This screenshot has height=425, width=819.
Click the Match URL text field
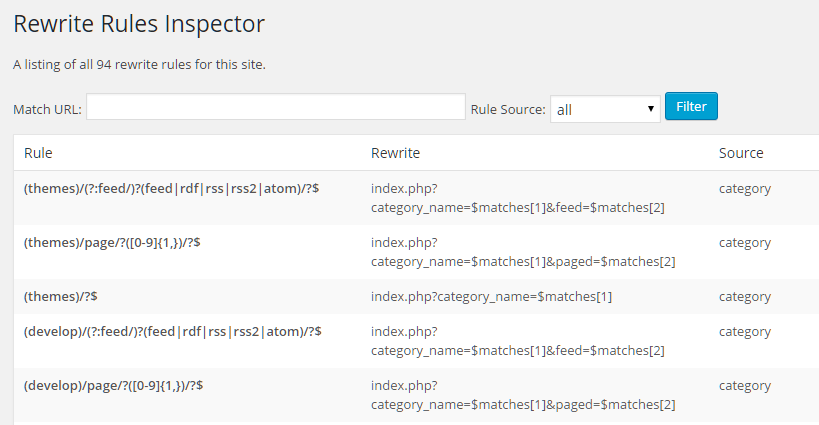coord(275,108)
